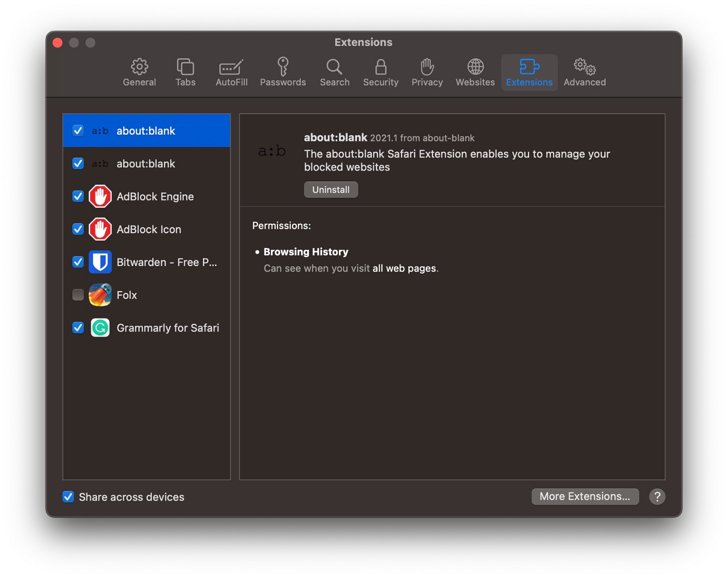
Task: Uncheck the AdBlock Icon checkbox
Action: pyautogui.click(x=78, y=229)
